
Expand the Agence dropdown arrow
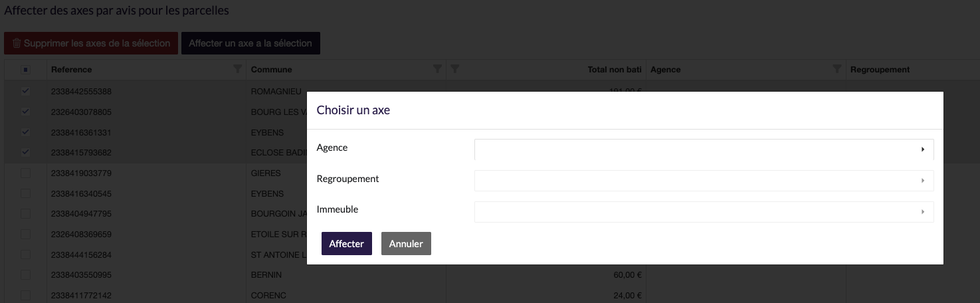(x=923, y=150)
